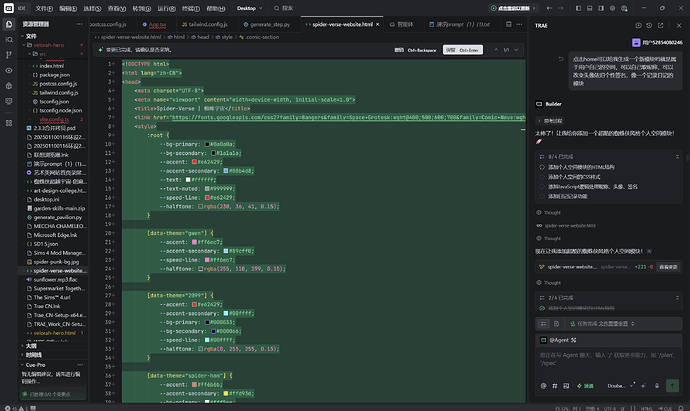Select the CSS styles todo item circle
The image size is (690, 411).
542,177
